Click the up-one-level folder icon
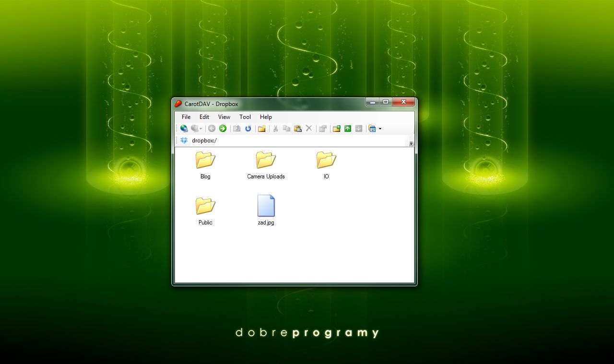Image resolution: width=614 pixels, height=364 pixels. pyautogui.click(x=236, y=129)
